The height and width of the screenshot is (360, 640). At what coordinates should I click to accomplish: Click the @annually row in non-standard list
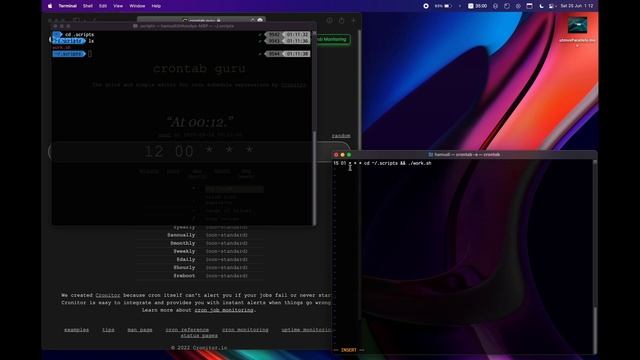(x=200, y=235)
